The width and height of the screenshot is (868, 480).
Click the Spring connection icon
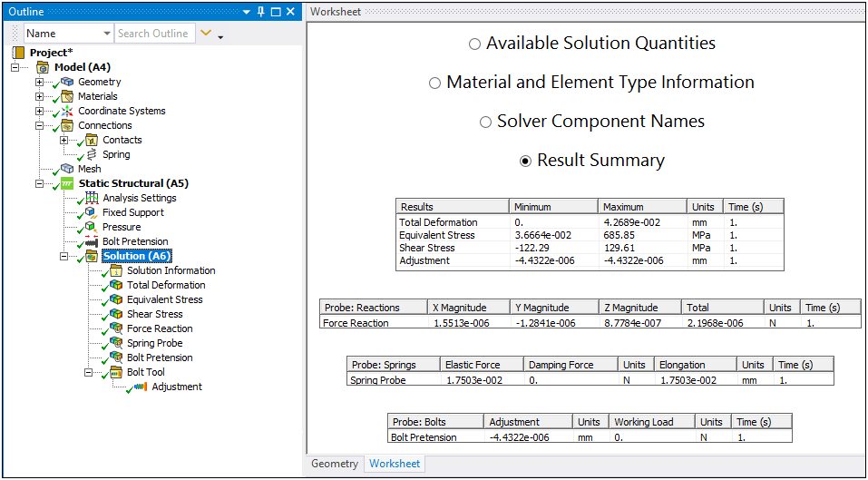tap(91, 154)
